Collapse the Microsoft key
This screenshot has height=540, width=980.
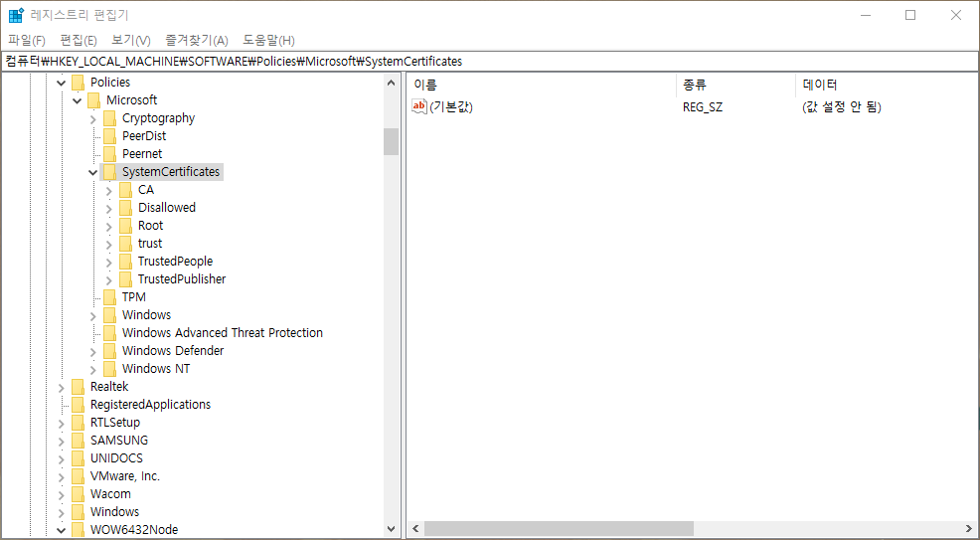[77, 100]
